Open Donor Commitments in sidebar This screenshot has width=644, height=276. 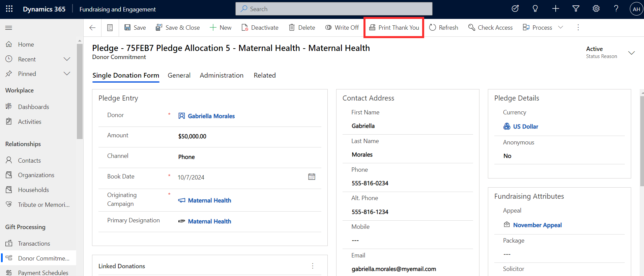(38, 258)
